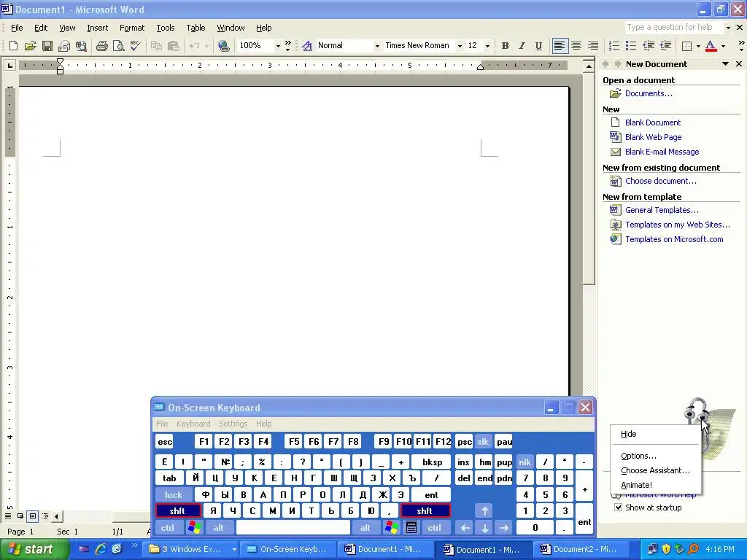Open Internet Explorer quick launch icon
Image resolution: width=747 pixels, height=560 pixels.
pyautogui.click(x=101, y=549)
